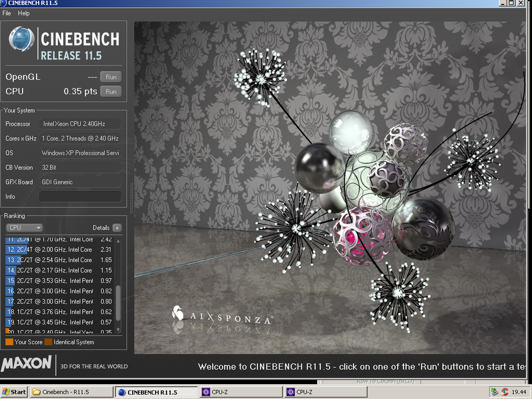Maximize the CINEBENCH window
This screenshot has width=532, height=399.
pyautogui.click(x=511, y=3)
